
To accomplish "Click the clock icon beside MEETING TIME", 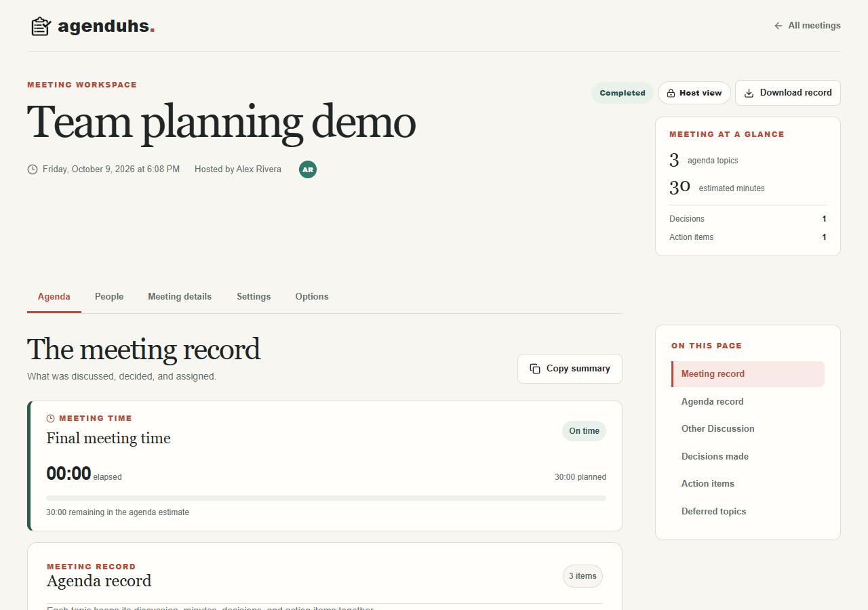I will pyautogui.click(x=51, y=418).
